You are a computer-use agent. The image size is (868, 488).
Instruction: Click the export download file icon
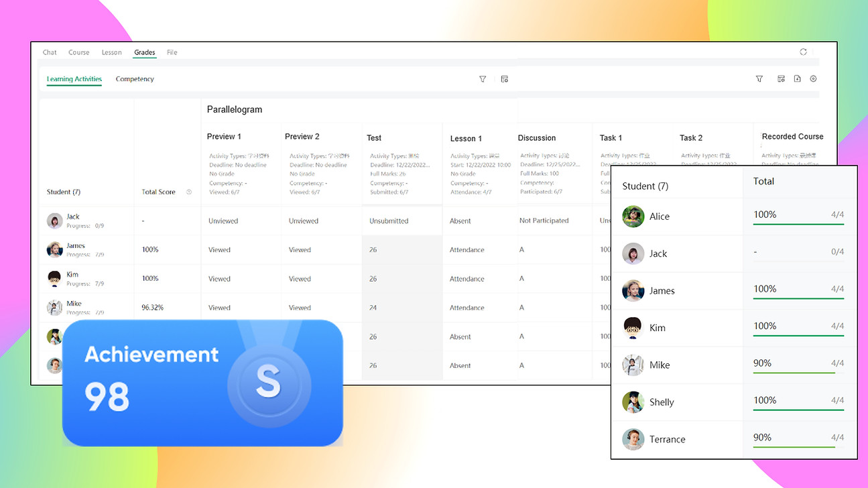coord(797,79)
